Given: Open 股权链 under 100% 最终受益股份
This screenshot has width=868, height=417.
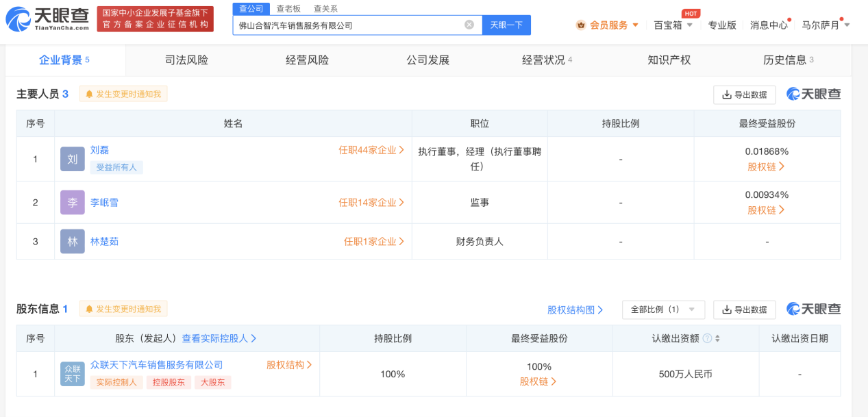Looking at the screenshot, I should click(x=538, y=381).
